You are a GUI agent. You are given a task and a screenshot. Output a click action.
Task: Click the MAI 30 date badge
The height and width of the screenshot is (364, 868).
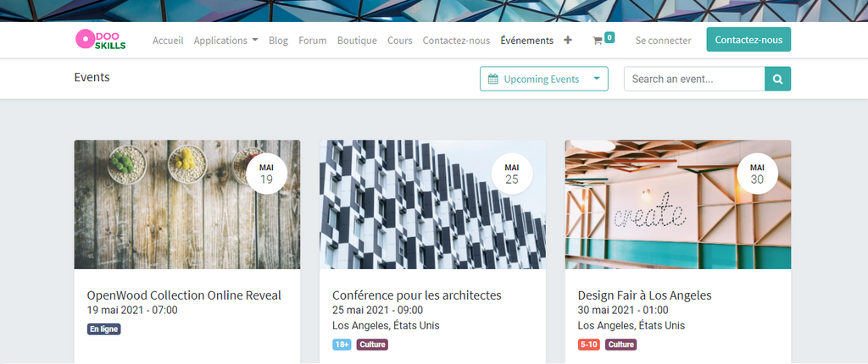click(x=757, y=174)
